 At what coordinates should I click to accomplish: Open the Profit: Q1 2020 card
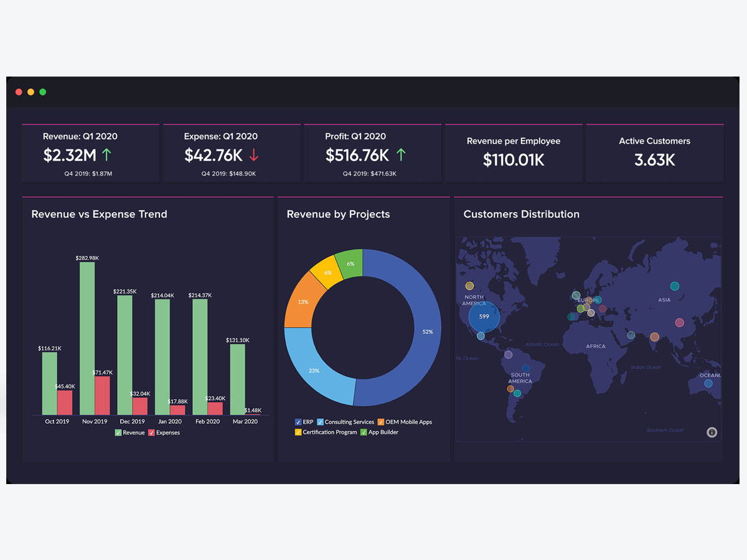pos(373,153)
